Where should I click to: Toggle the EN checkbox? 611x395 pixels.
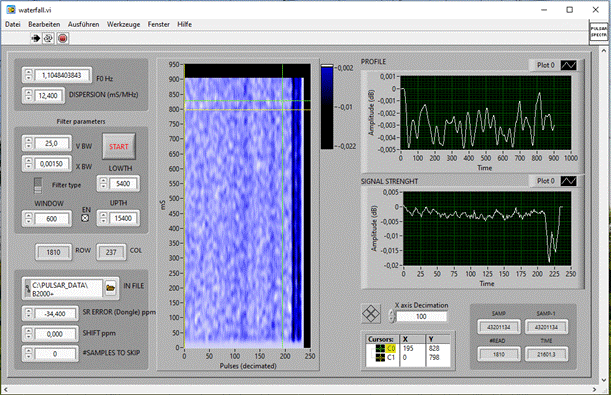[85, 218]
